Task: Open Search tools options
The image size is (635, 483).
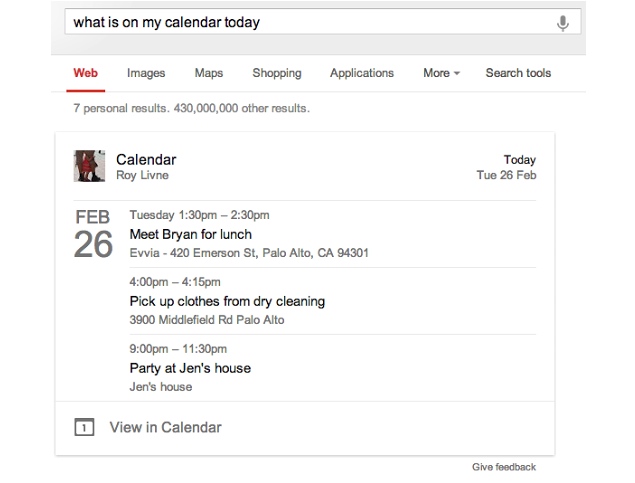Action: pyautogui.click(x=518, y=73)
